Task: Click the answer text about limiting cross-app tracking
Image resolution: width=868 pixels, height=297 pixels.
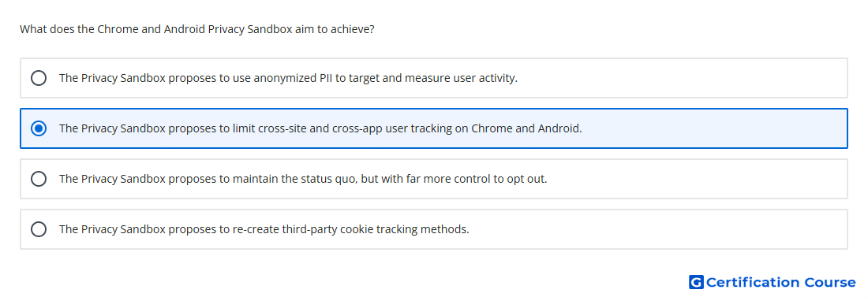Action: 320,128
